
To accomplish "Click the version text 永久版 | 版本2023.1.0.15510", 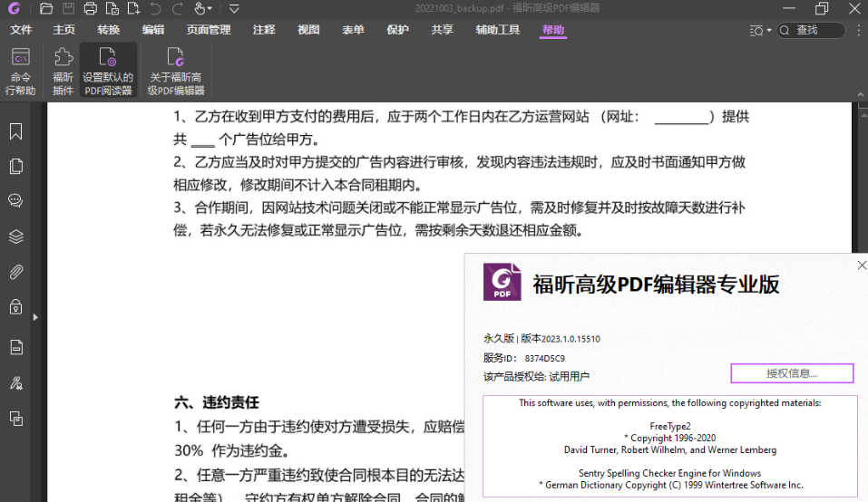I will [x=541, y=339].
